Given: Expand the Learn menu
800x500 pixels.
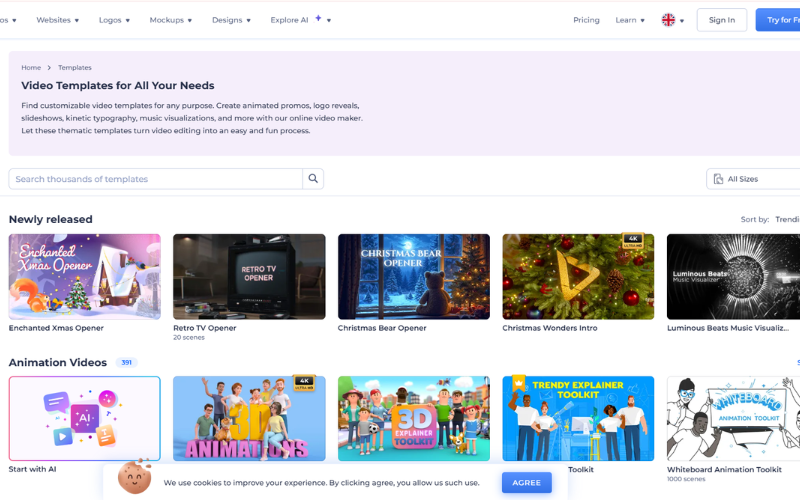Looking at the screenshot, I should (630, 20).
